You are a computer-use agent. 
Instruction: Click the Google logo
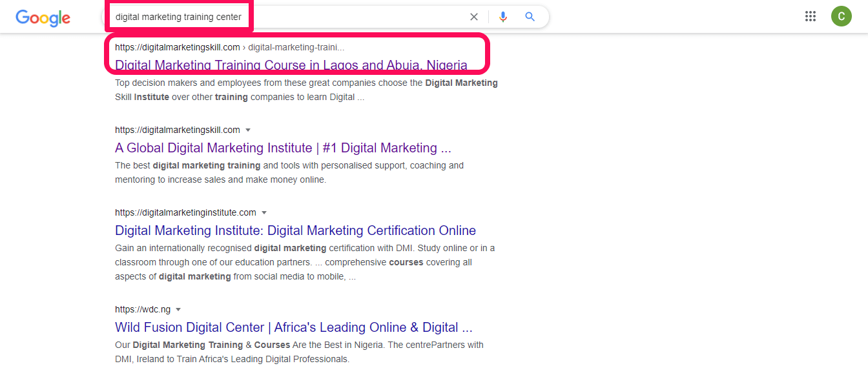click(43, 17)
